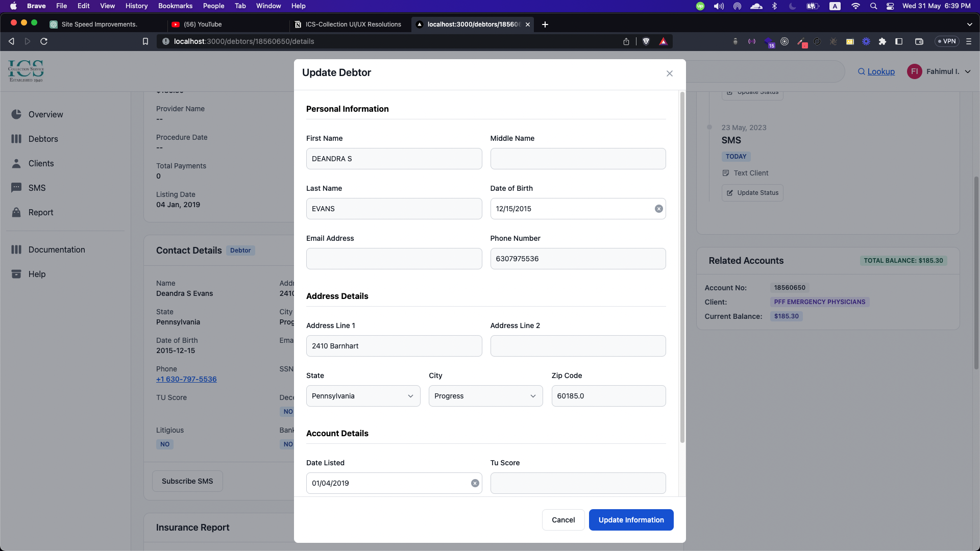This screenshot has height=551, width=980.
Task: Switch to the ICS-Collection UI/UX Resolutions tab
Action: (x=353, y=24)
